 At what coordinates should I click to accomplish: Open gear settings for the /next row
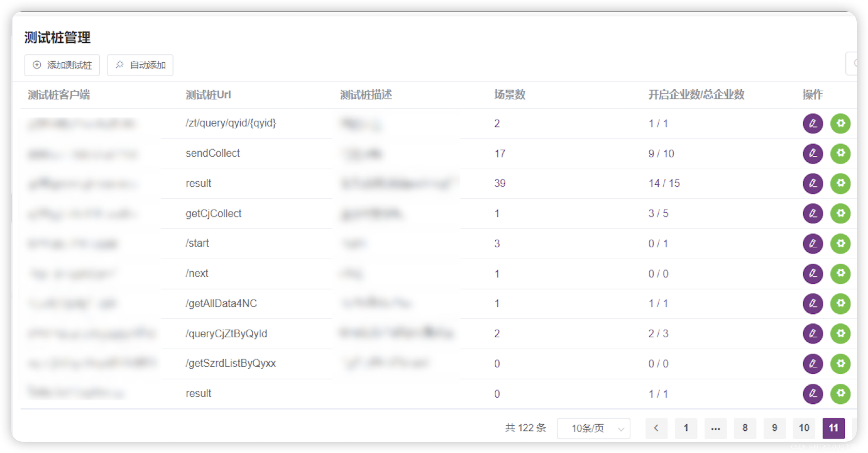point(840,274)
